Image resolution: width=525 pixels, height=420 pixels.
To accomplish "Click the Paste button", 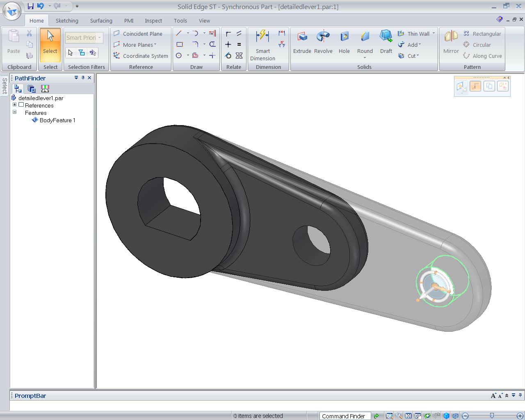I will (x=14, y=42).
